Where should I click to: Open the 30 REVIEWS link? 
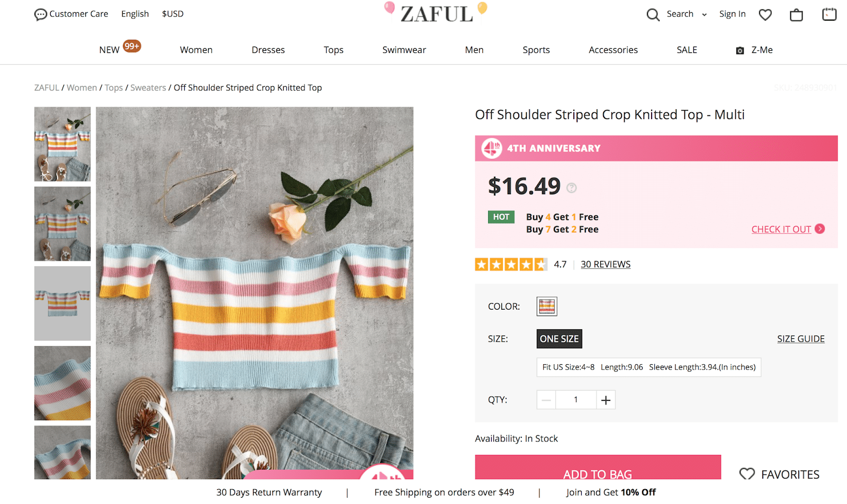pos(605,264)
